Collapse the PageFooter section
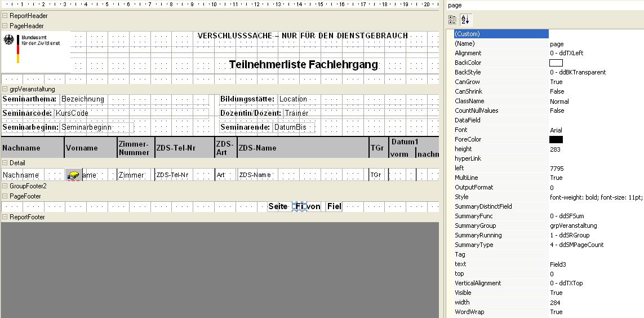The width and height of the screenshot is (644, 318). click(5, 196)
